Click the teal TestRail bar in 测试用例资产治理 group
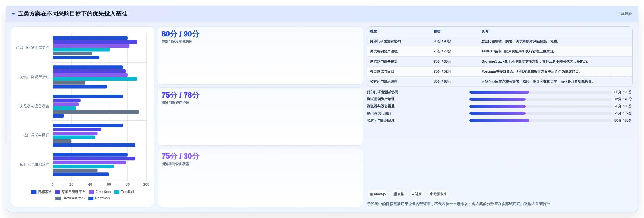This screenshot has width=644, height=218. pos(95,79)
